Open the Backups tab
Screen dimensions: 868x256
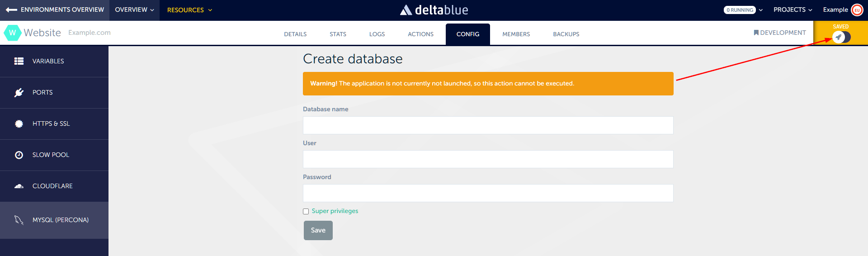566,34
